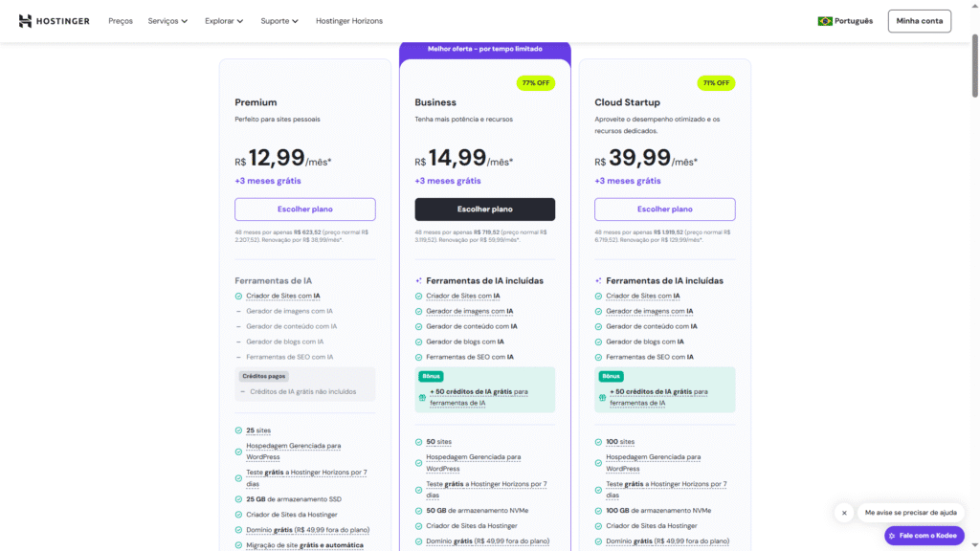Choose the Cloud Startup plan
This screenshot has height=551, width=980.
664,209
